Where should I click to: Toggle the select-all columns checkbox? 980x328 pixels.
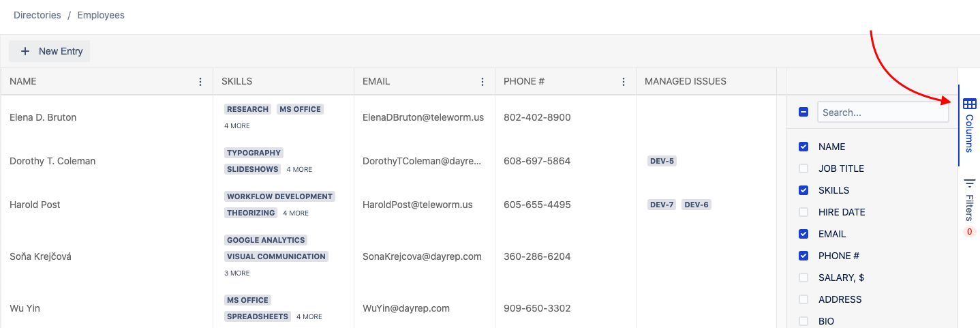point(803,112)
